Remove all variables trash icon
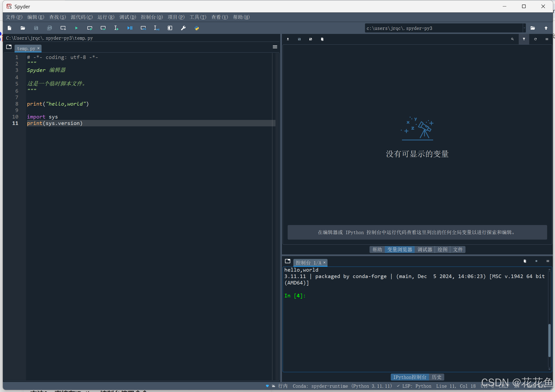 pos(322,39)
